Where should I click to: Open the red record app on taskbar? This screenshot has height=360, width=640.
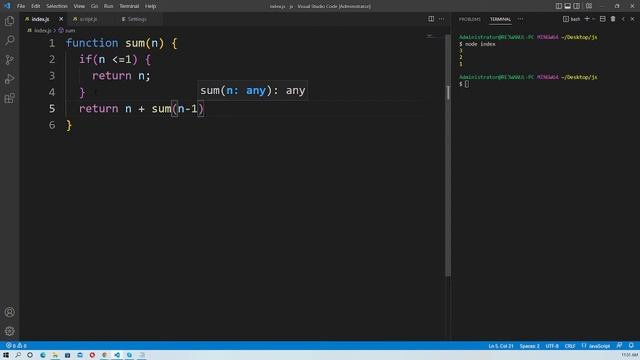92,355
